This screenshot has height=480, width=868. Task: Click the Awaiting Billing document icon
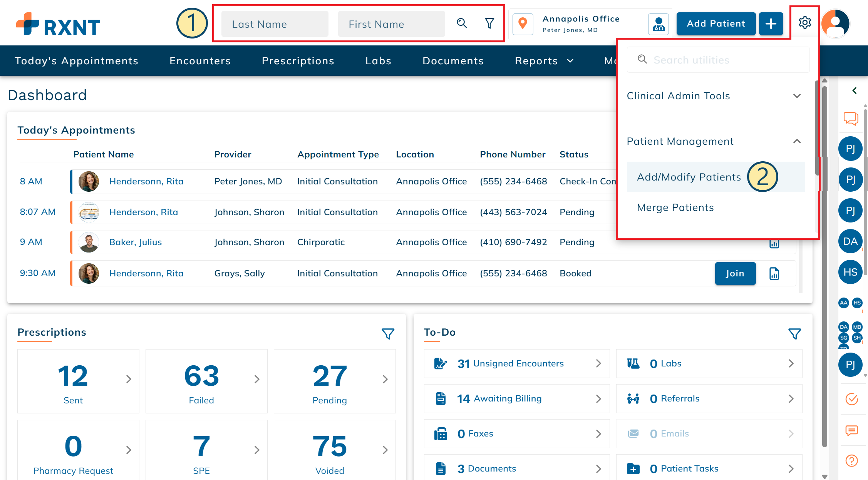point(441,398)
